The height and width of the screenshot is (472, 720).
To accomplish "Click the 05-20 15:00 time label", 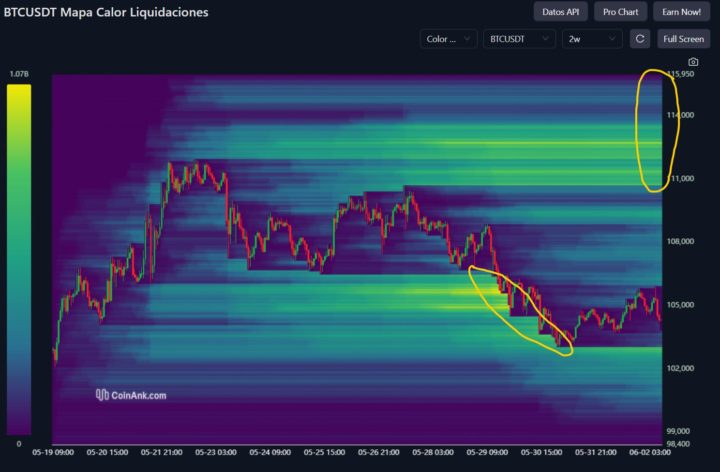I will (107, 453).
